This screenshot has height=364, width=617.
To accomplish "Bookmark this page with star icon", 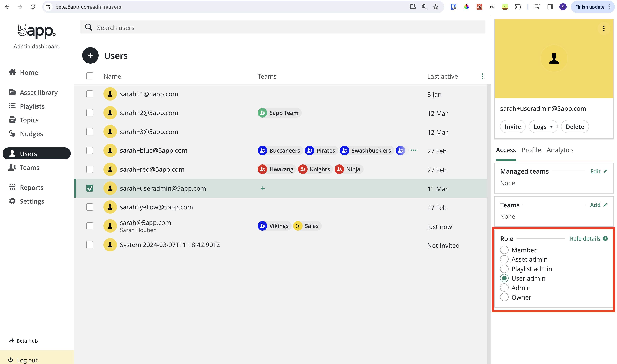I will [436, 7].
